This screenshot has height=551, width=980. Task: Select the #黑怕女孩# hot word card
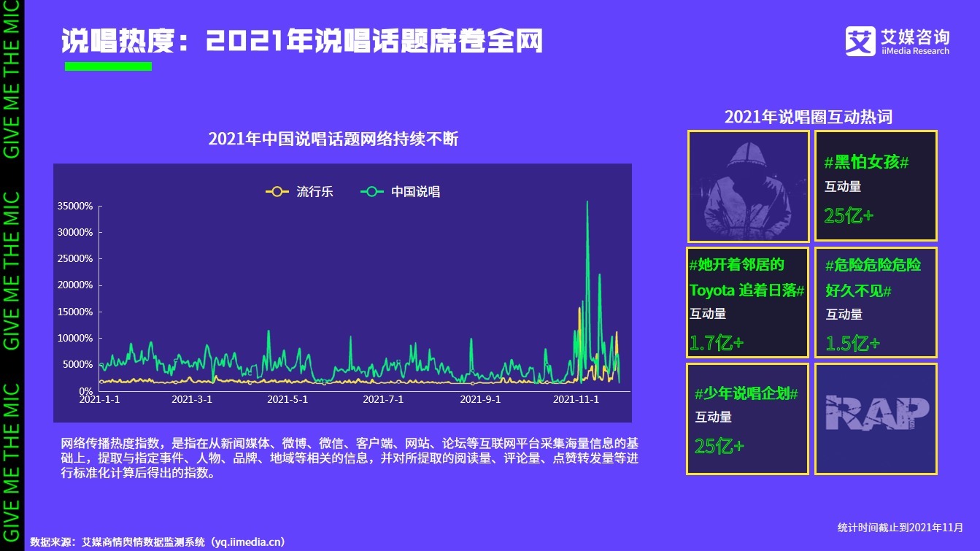(875, 185)
